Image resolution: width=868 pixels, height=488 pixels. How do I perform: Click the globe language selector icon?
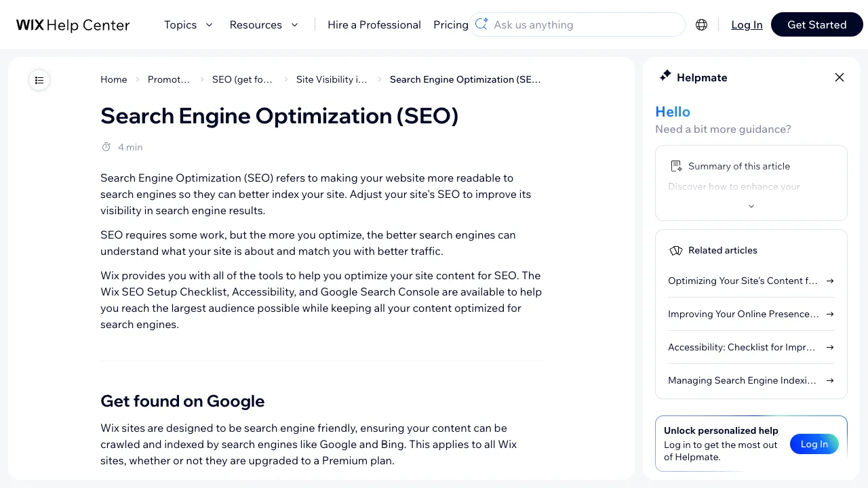click(x=702, y=25)
